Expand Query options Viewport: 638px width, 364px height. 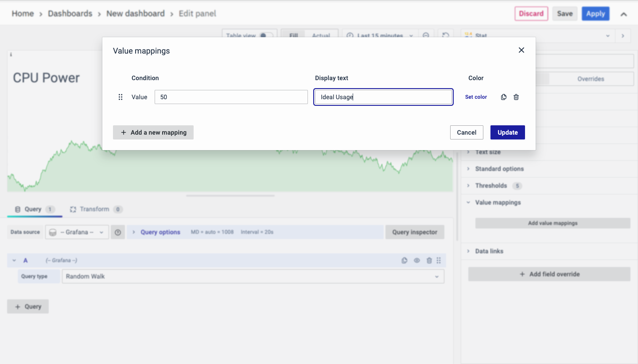160,232
